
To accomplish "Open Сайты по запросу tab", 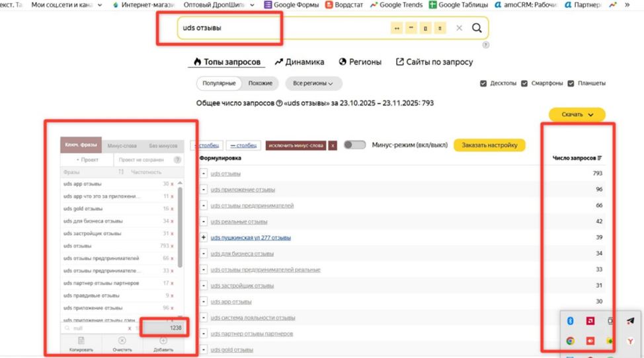I will coord(434,62).
